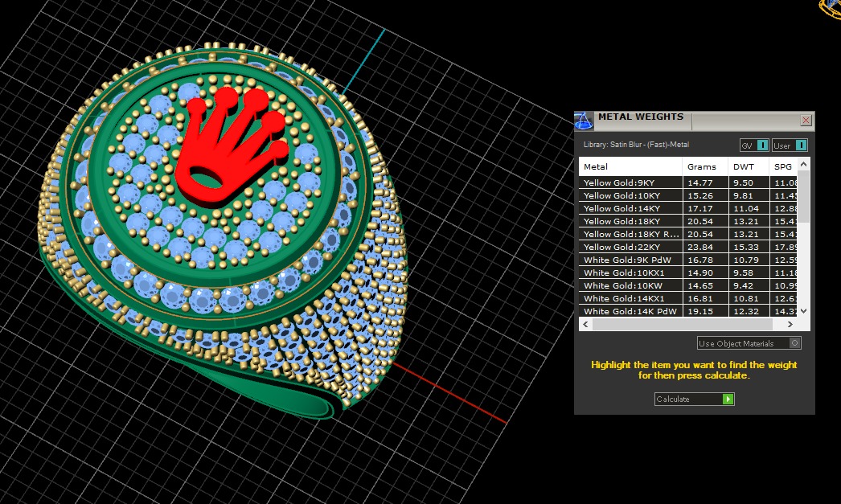
Task: Enable Use Object Materials option
Action: tap(749, 343)
